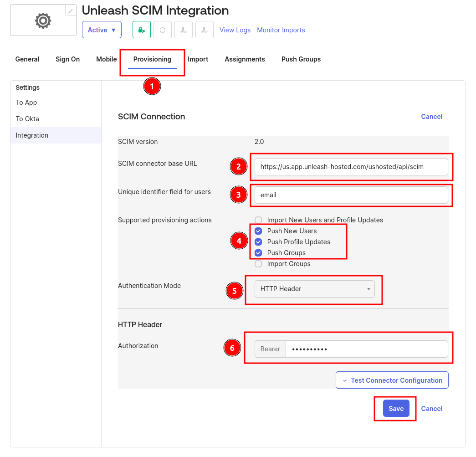Expand the Test Connector Configuration section
The width and height of the screenshot is (476, 457).
392,380
